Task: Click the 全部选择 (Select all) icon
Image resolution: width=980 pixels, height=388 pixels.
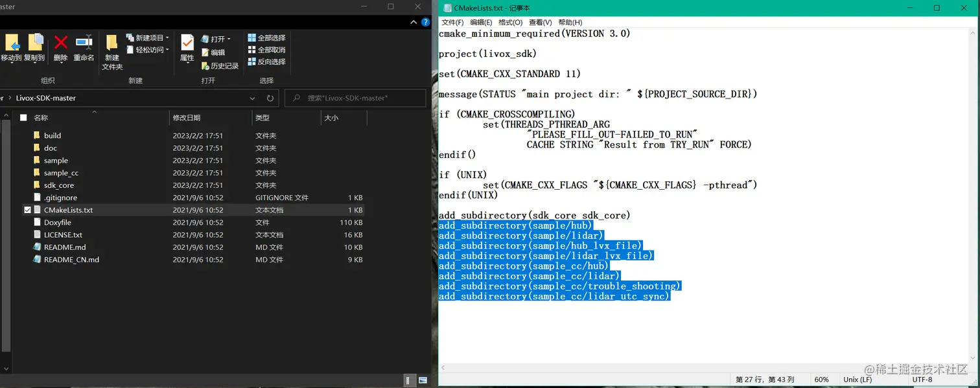Action: coord(266,38)
